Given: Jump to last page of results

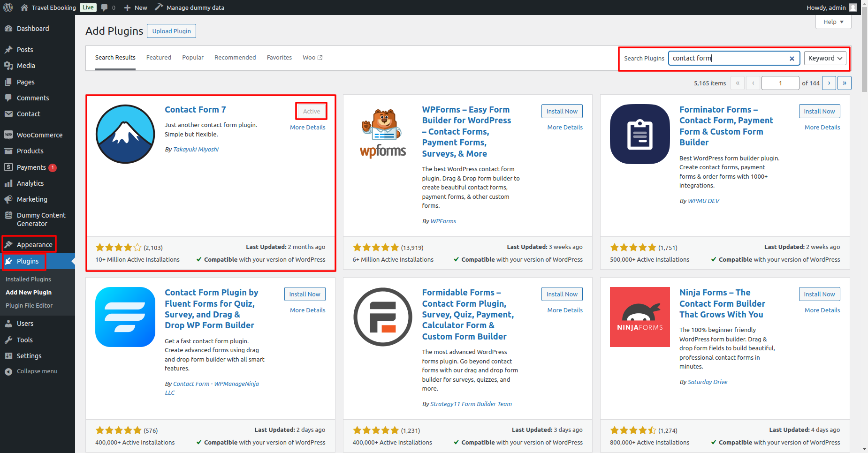Looking at the screenshot, I should pos(845,83).
